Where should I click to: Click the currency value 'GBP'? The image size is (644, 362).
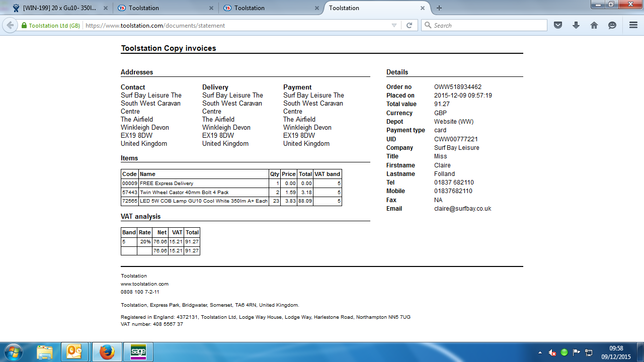[440, 113]
